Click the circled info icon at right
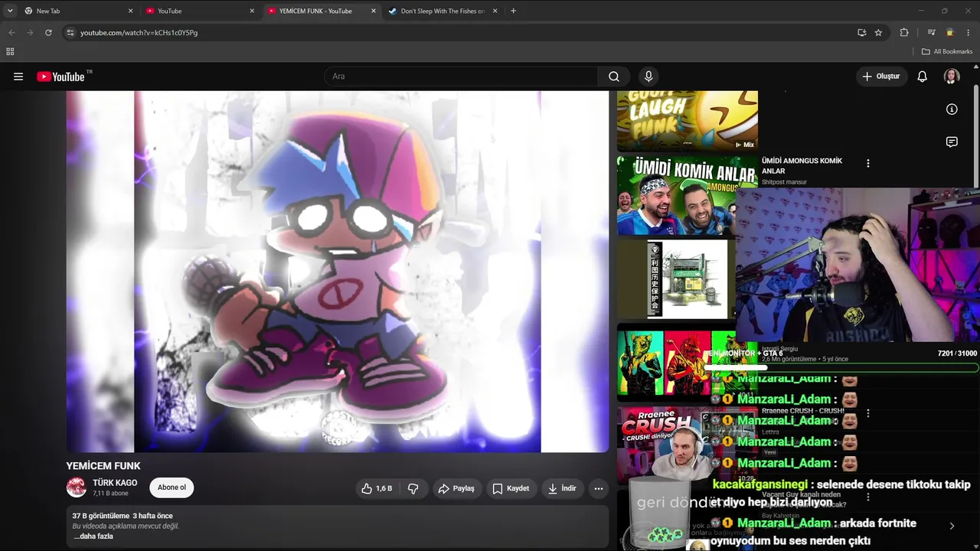 (x=952, y=109)
